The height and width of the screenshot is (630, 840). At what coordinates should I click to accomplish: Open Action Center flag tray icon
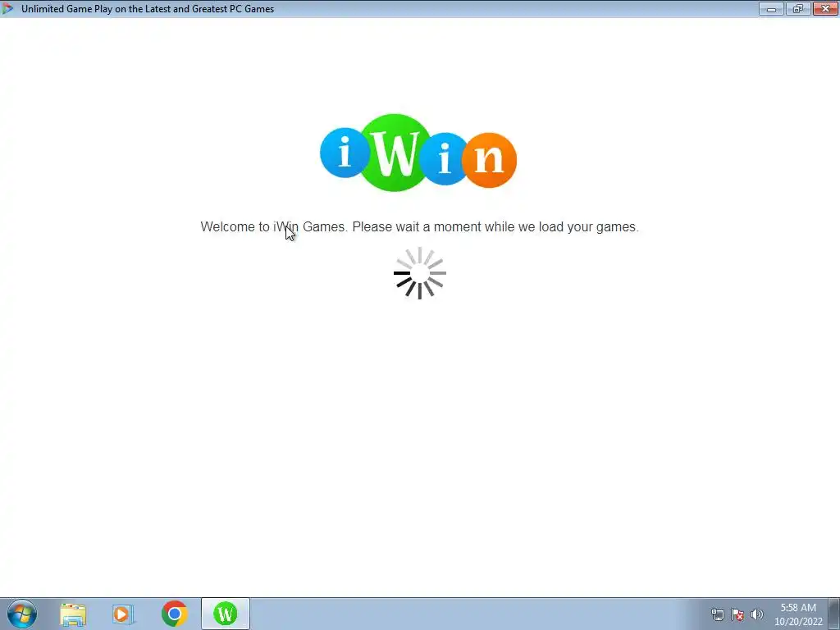pyautogui.click(x=737, y=614)
